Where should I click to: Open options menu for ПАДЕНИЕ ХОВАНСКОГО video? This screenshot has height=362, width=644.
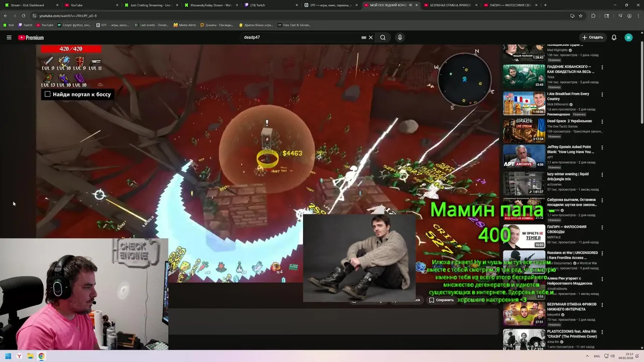[602, 67]
